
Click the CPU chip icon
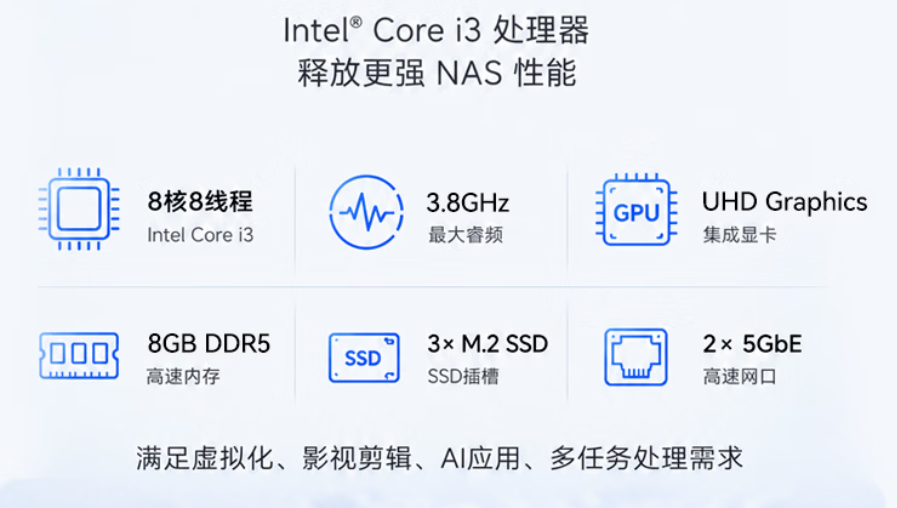[79, 209]
